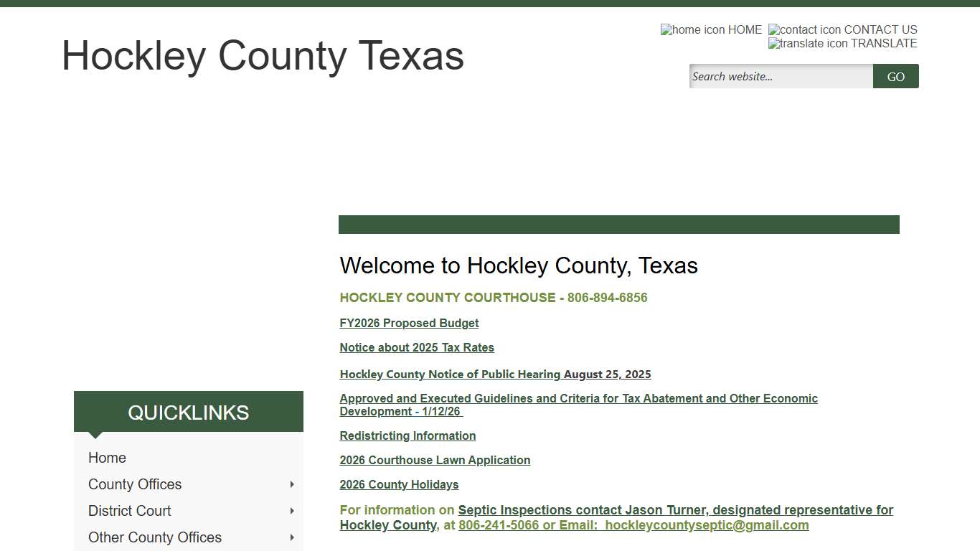Expand the County Offices submenu
The image size is (980, 551).
click(291, 484)
